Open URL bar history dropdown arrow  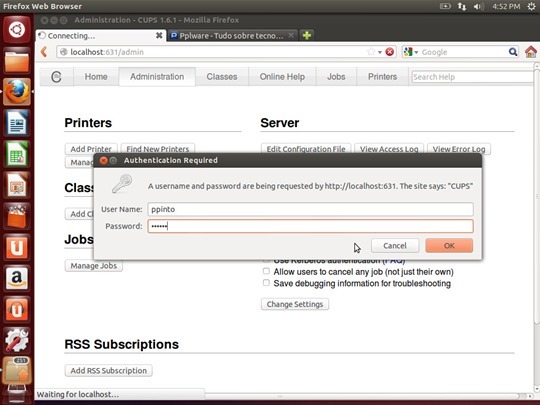(x=380, y=52)
